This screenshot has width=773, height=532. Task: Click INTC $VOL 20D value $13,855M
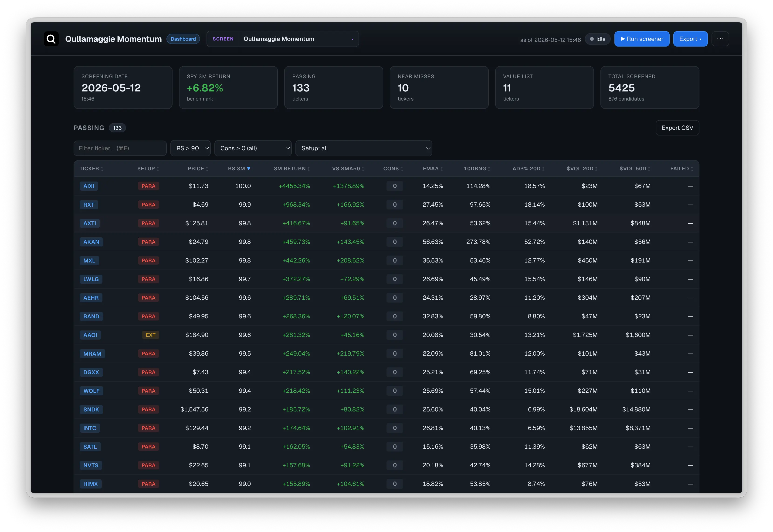coord(583,428)
